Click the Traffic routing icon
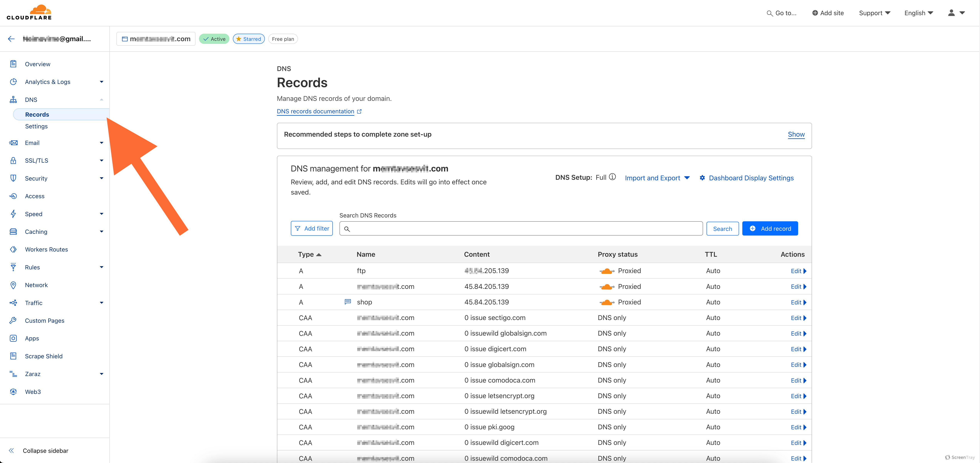 pyautogui.click(x=13, y=303)
